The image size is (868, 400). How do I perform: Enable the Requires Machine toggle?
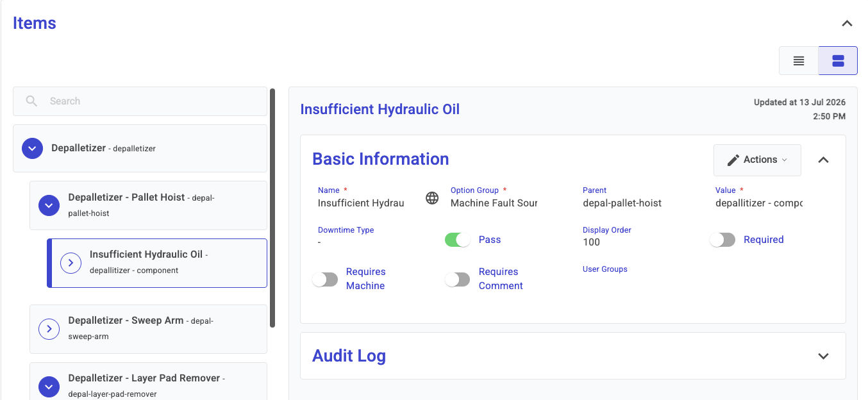pyautogui.click(x=325, y=279)
